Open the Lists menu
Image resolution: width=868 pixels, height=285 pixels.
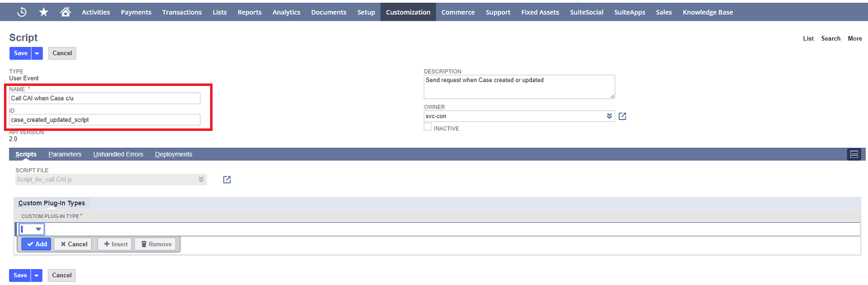click(219, 12)
